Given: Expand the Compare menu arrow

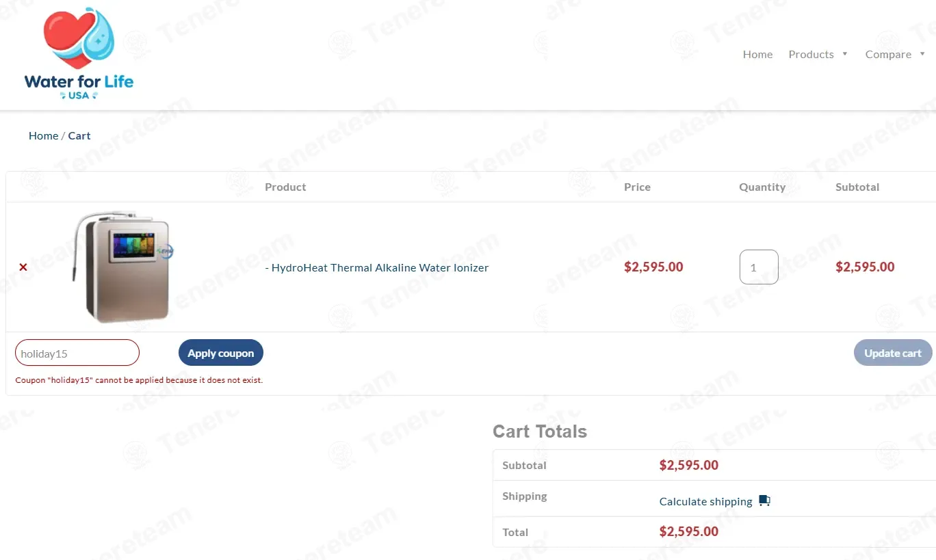Looking at the screenshot, I should [922, 54].
